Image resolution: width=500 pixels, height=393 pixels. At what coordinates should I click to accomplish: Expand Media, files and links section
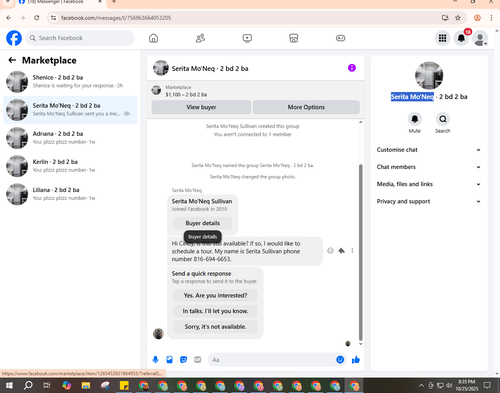(x=429, y=184)
